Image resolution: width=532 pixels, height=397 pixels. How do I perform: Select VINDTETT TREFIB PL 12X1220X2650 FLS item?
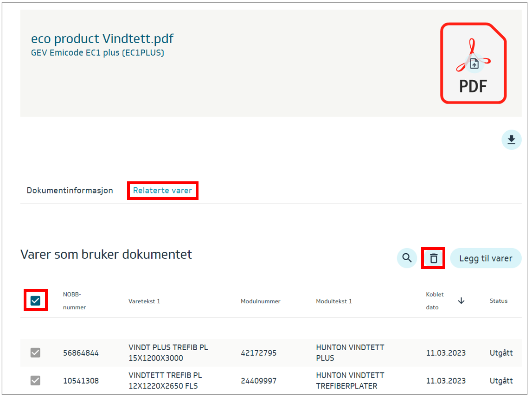(165, 380)
